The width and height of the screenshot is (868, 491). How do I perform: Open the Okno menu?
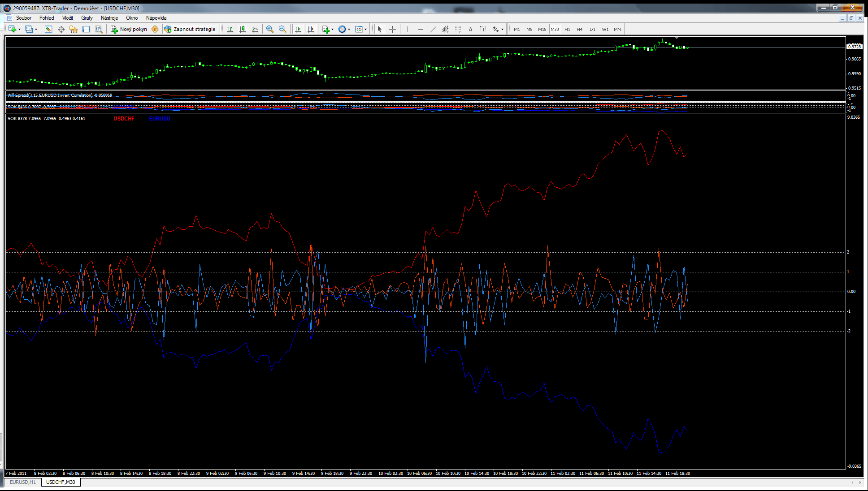point(132,18)
